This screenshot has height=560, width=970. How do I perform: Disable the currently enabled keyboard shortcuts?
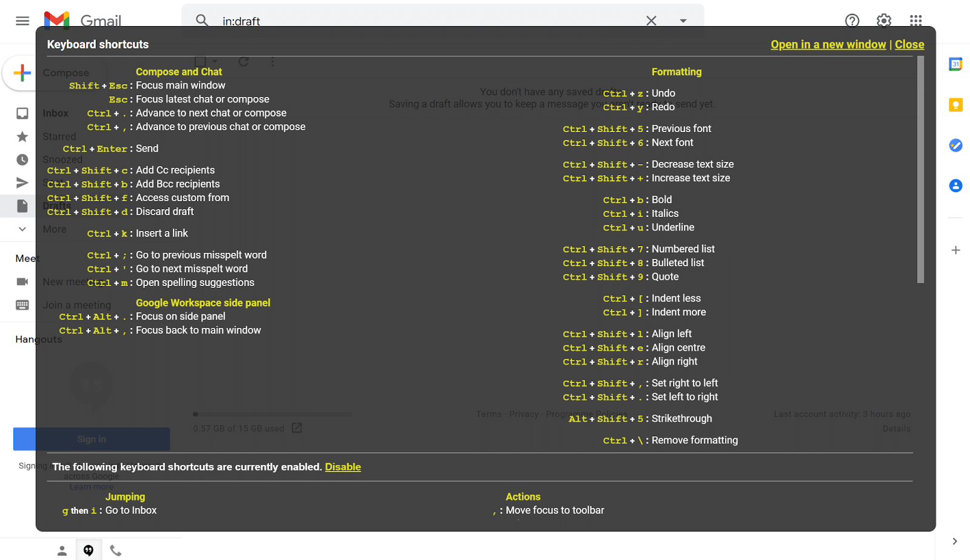coord(343,467)
